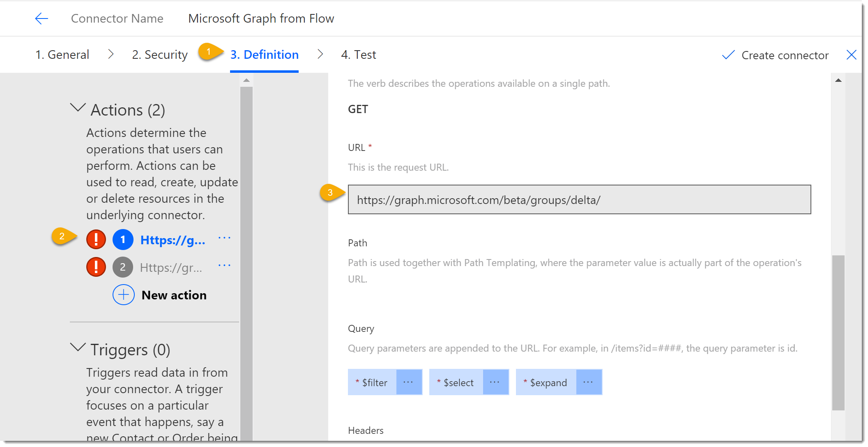Select the $select query parameter
The height and width of the screenshot is (447, 868).
pos(456,382)
